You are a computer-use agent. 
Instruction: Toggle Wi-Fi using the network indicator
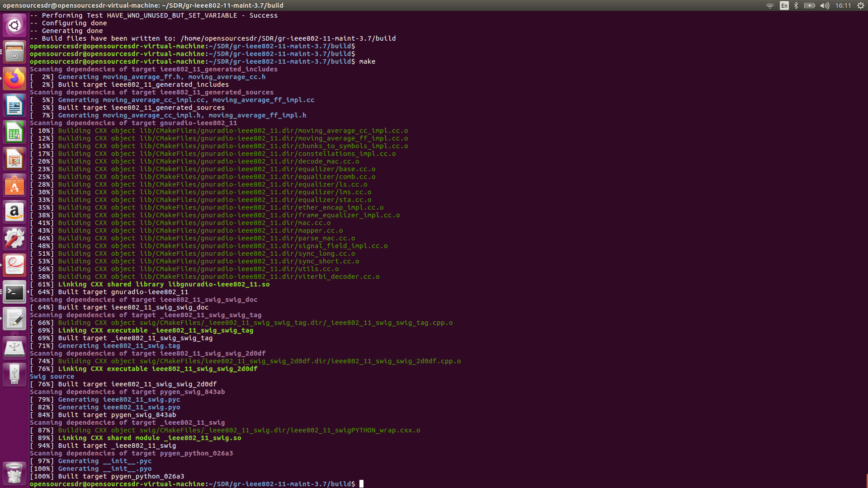click(x=769, y=6)
